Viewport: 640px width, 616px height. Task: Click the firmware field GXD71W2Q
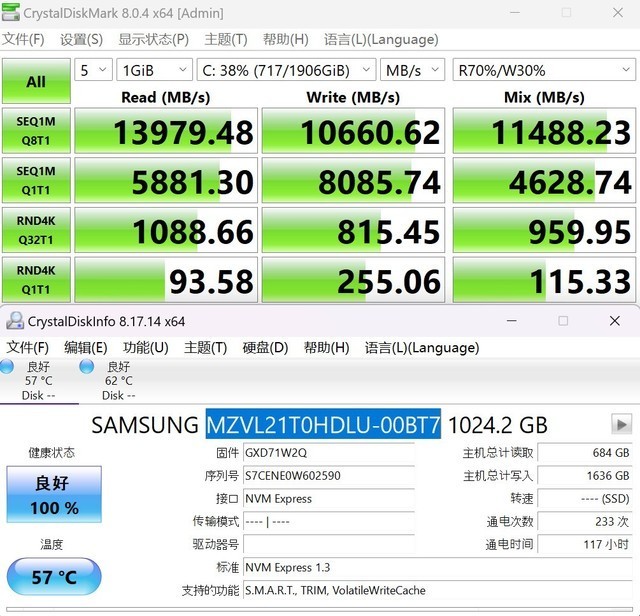tap(329, 453)
